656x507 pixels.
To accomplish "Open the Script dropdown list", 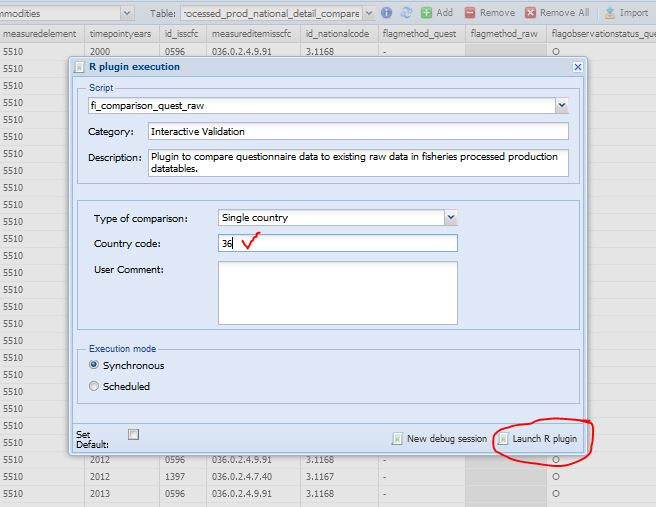I will pyautogui.click(x=561, y=105).
